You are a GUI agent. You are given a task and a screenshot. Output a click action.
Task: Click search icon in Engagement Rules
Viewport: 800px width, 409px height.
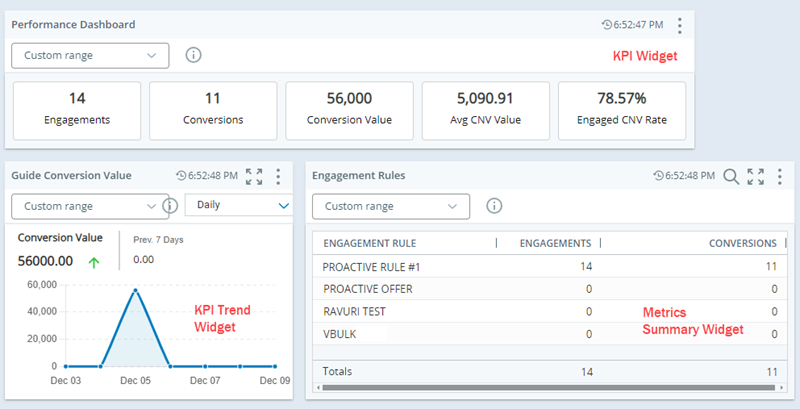731,176
